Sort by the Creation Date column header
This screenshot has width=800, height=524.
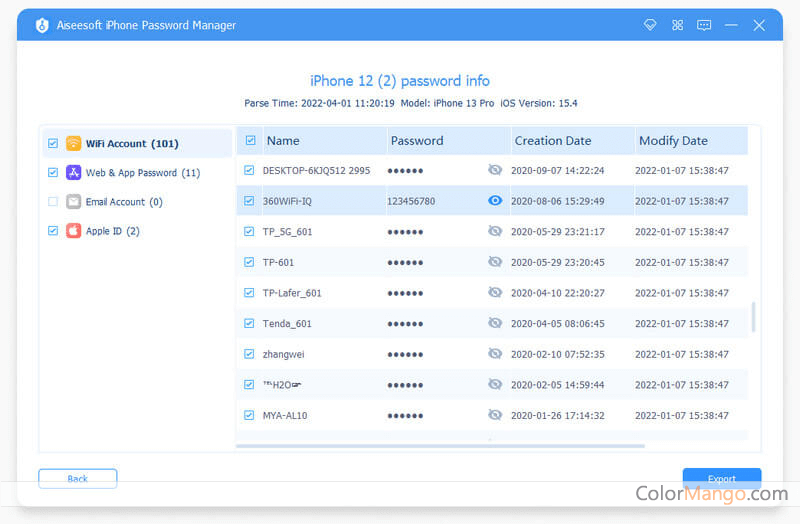click(552, 141)
